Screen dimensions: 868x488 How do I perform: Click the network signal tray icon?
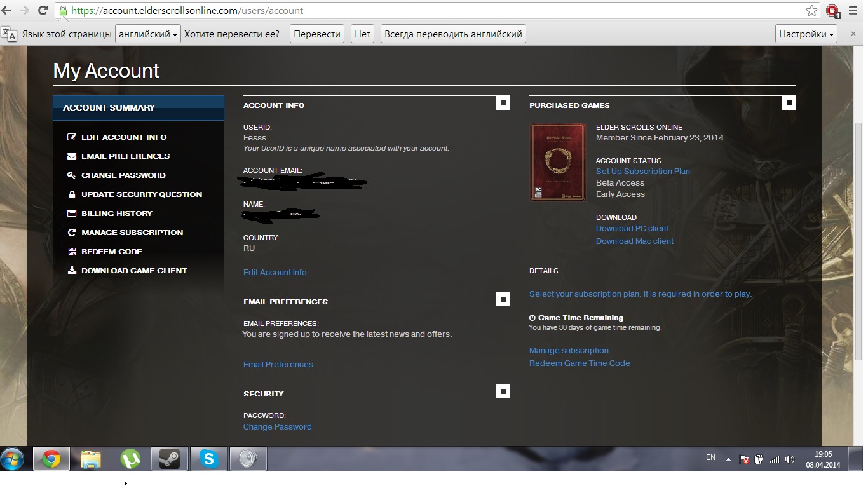point(775,459)
